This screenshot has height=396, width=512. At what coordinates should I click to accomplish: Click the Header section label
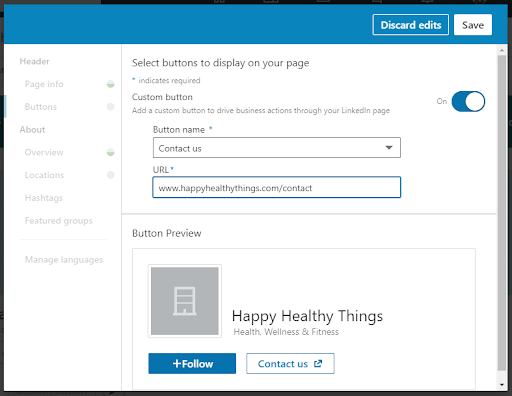tap(34, 61)
